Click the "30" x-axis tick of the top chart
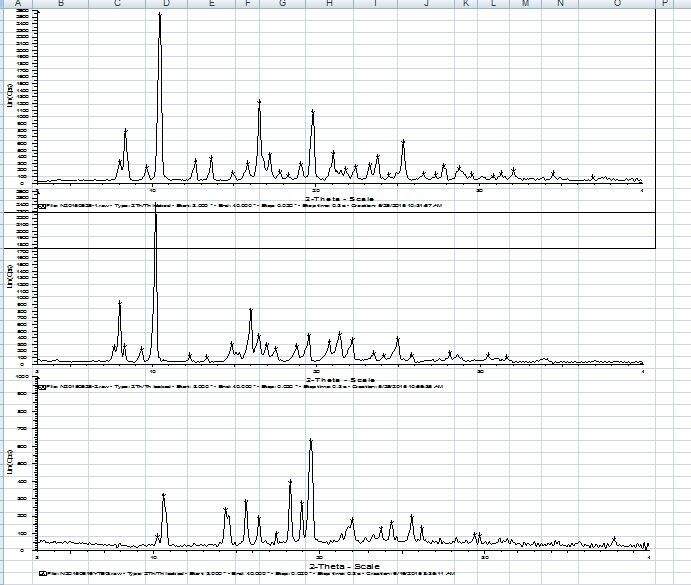The height and width of the screenshot is (585, 691). point(479,190)
